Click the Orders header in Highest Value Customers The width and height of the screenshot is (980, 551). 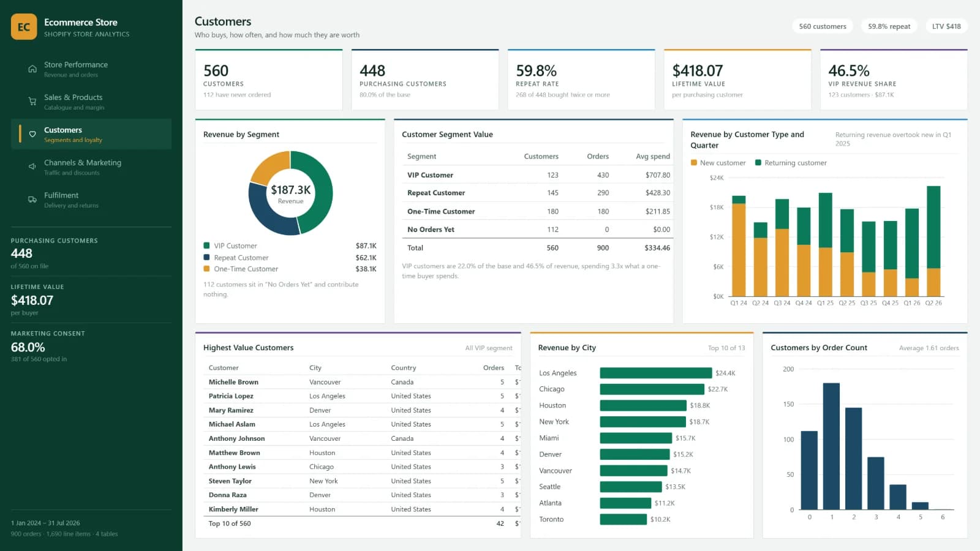pyautogui.click(x=493, y=368)
